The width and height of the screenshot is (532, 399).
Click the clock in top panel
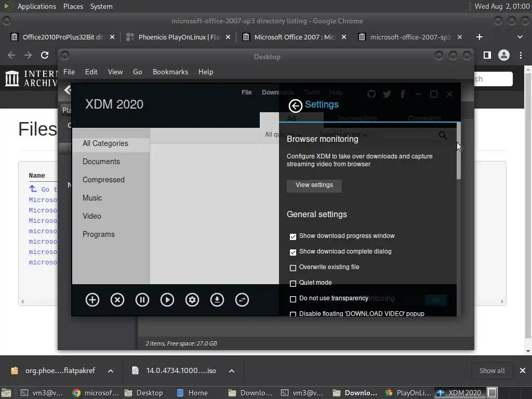(x=502, y=6)
